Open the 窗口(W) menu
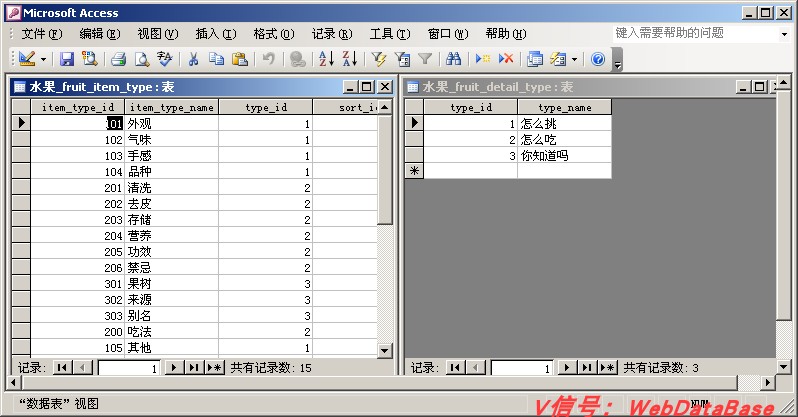798x417 pixels. pos(448,34)
